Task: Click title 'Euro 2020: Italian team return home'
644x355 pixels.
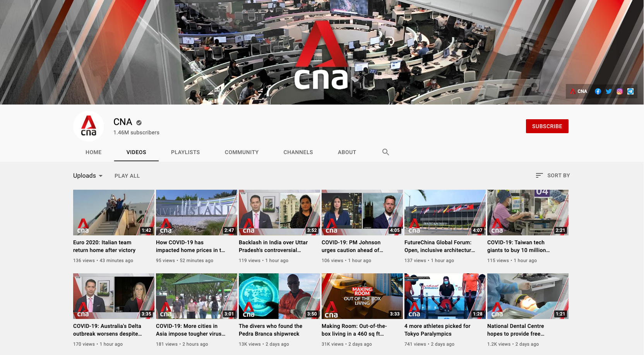Action: click(104, 246)
